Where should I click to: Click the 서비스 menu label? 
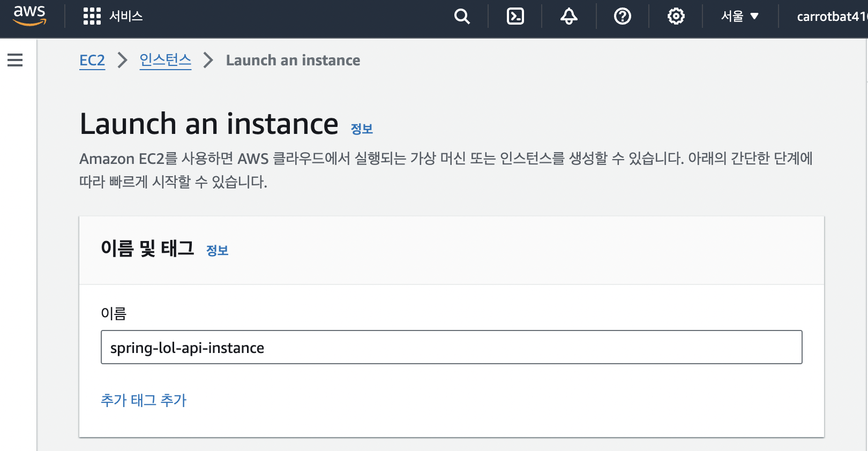pos(126,16)
